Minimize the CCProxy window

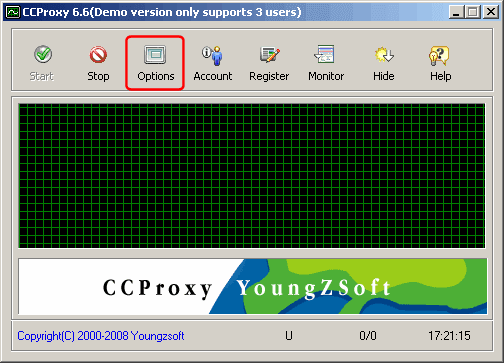click(x=457, y=12)
